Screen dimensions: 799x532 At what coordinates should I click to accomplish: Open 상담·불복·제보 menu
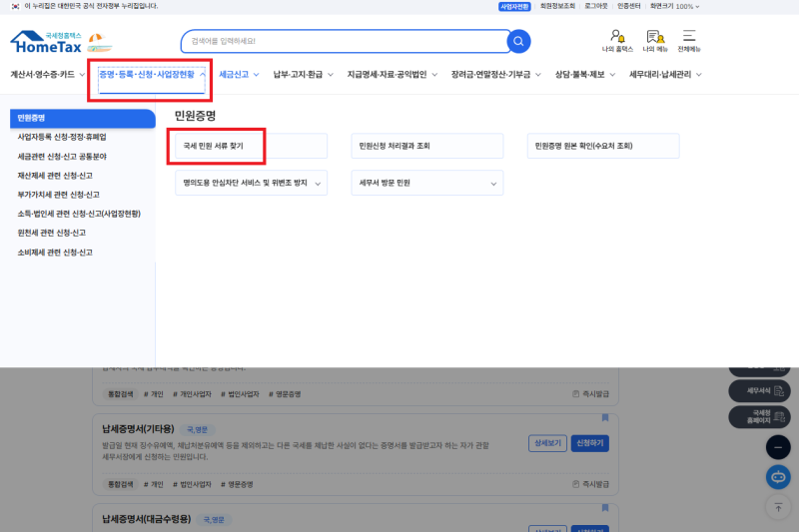[x=584, y=74]
